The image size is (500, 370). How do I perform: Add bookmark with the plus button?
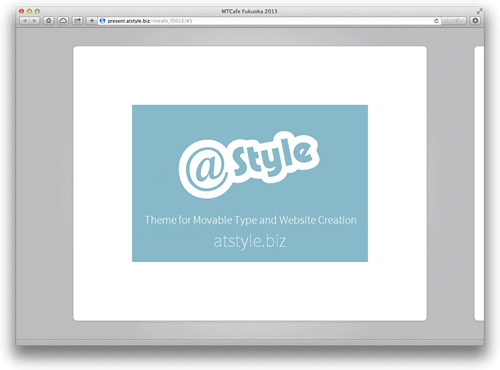[91, 21]
